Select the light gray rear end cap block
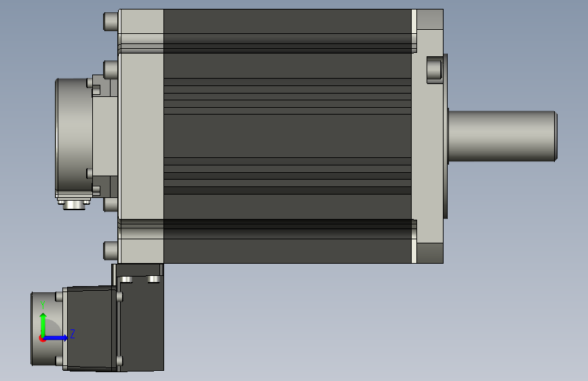 (141, 136)
